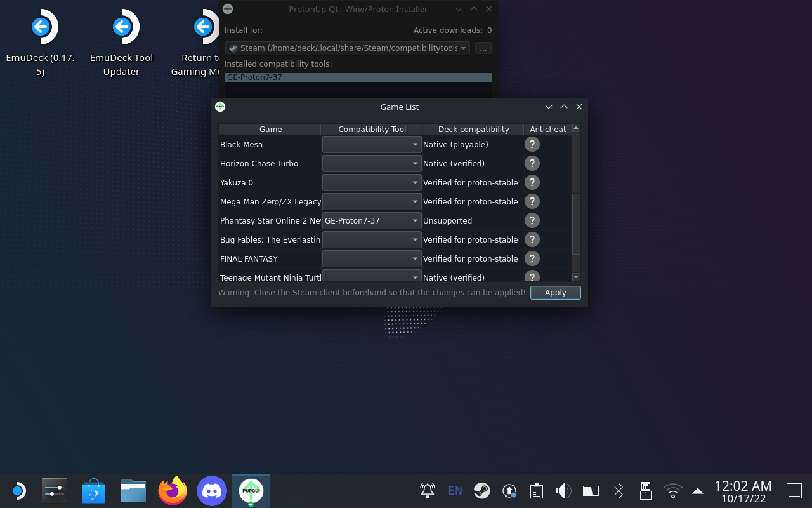Expand the compatibility tool dropdown for Horizon Chase Turbo
This screenshot has height=508, width=812.
point(372,164)
